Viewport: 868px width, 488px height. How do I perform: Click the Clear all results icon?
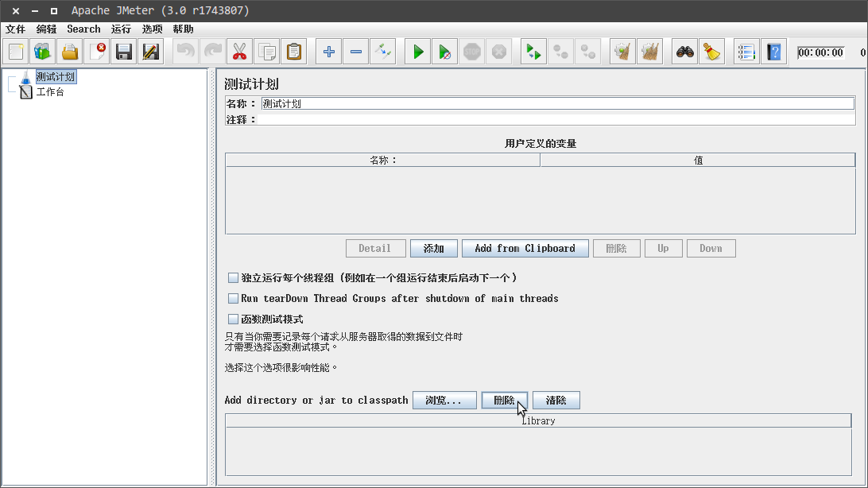[650, 52]
